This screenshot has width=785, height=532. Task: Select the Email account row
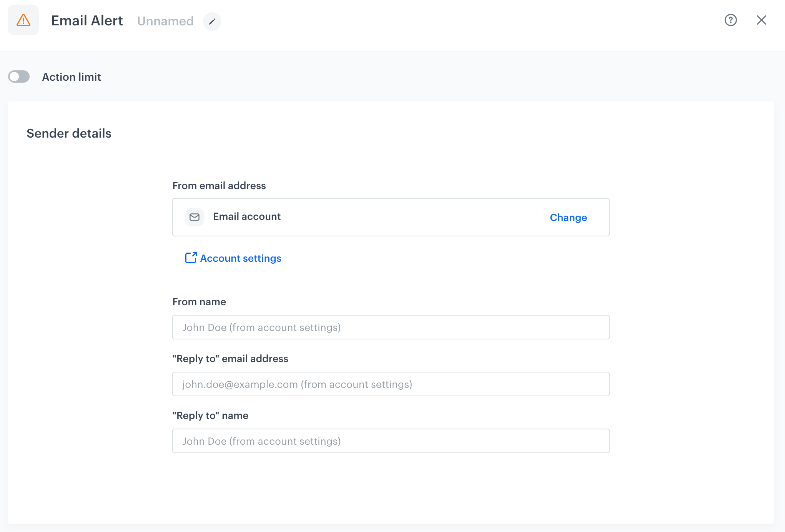coord(391,217)
